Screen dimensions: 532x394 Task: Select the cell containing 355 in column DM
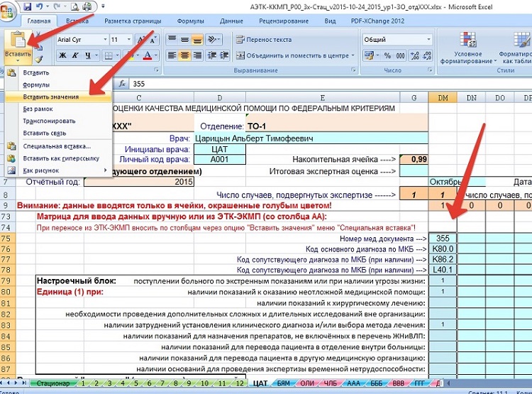tap(443, 239)
